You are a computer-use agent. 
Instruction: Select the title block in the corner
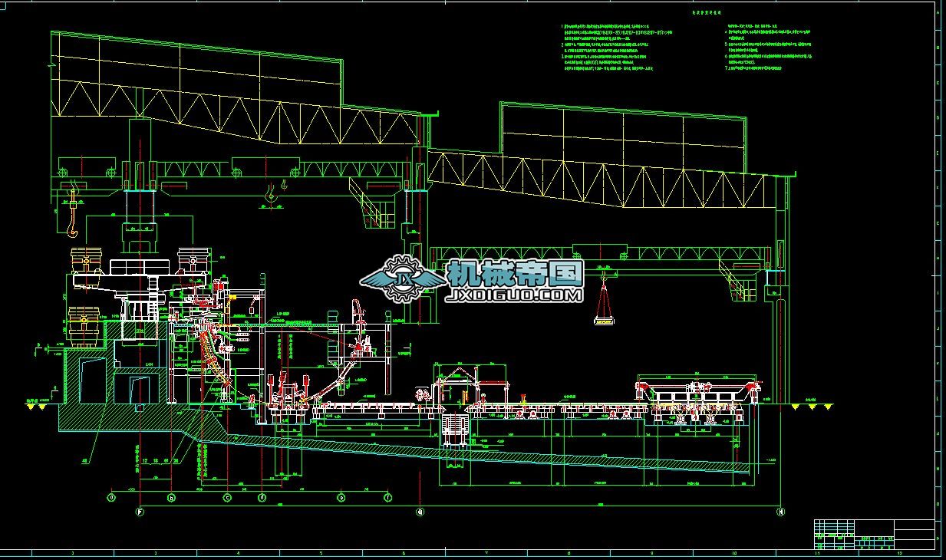coord(875,534)
